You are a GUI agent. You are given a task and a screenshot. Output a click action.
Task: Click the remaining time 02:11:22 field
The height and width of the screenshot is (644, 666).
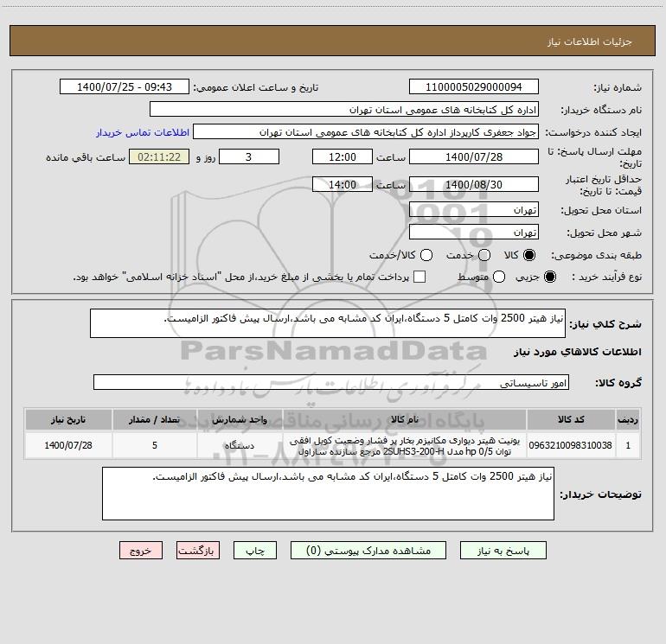point(159,156)
